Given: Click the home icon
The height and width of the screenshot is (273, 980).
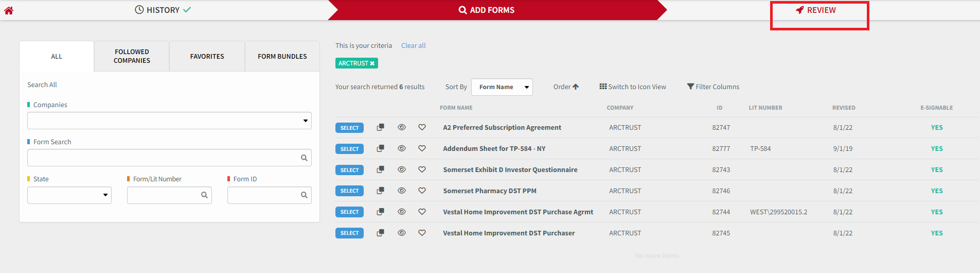Looking at the screenshot, I should tap(9, 10).
